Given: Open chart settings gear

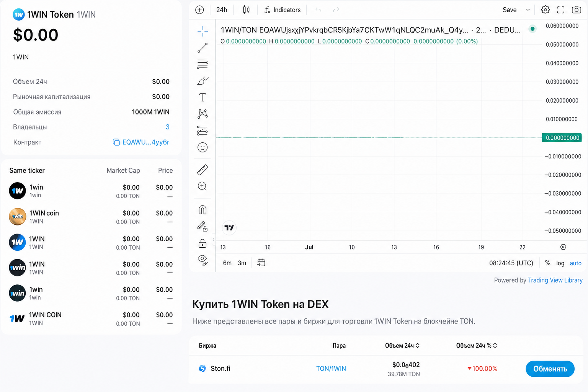Looking at the screenshot, I should (x=546, y=10).
